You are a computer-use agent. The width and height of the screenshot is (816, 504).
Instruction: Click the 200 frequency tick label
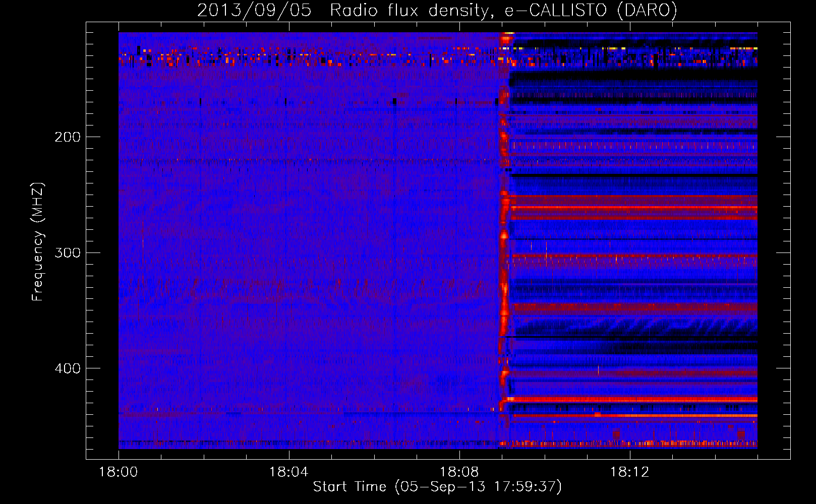pos(68,137)
